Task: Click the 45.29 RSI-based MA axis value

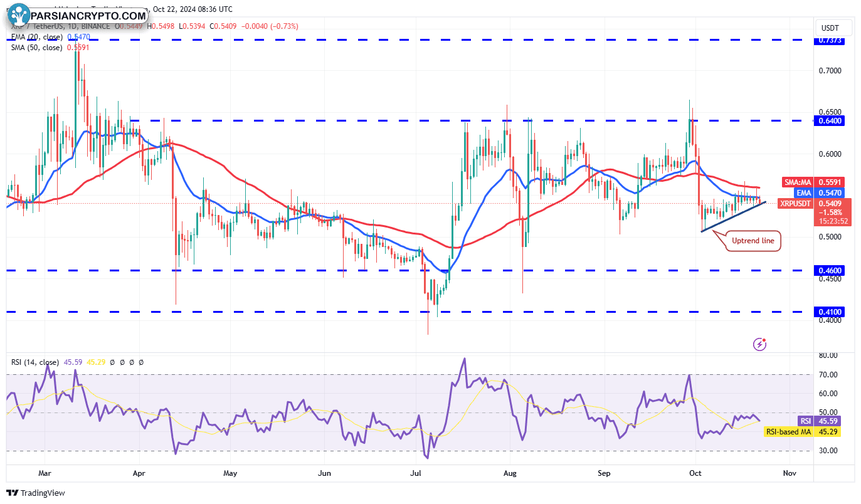Action: tap(828, 431)
